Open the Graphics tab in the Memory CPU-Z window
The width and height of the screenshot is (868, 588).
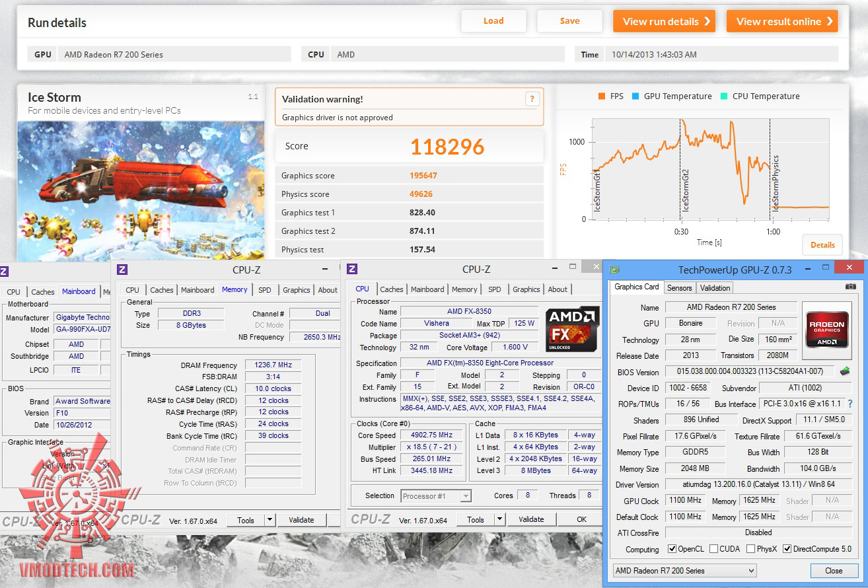click(297, 290)
